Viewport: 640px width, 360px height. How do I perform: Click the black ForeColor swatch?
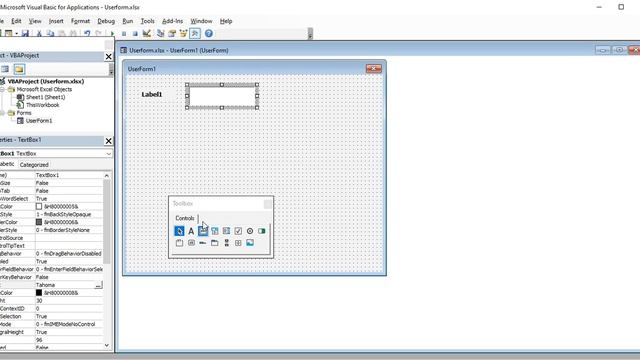point(39,293)
